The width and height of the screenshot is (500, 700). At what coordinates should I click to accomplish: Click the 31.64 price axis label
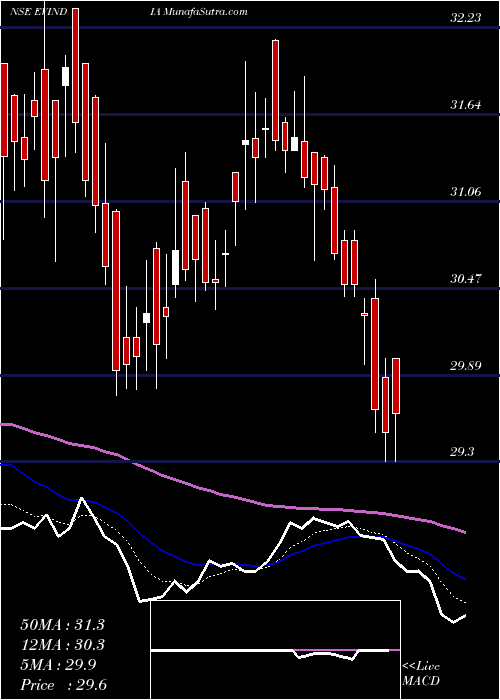point(466,105)
